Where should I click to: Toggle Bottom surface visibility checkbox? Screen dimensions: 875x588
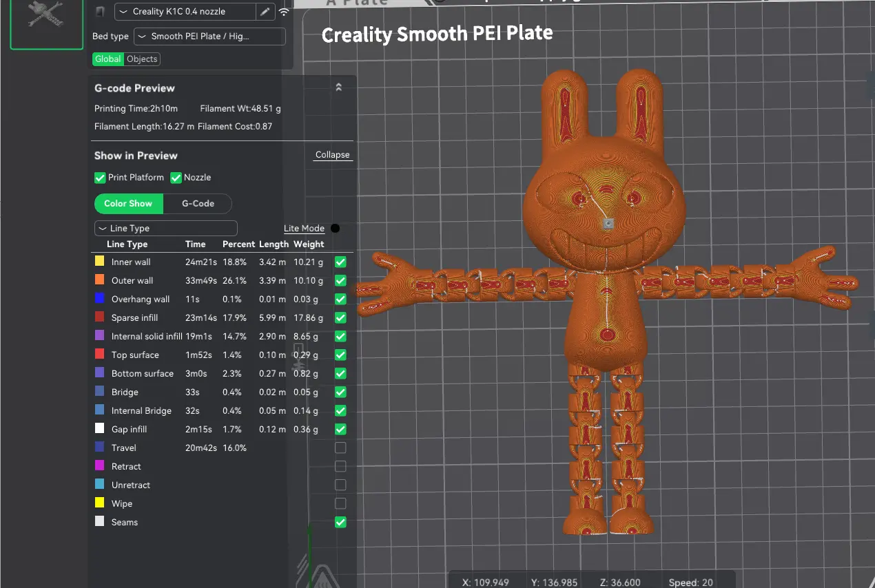pyautogui.click(x=340, y=373)
